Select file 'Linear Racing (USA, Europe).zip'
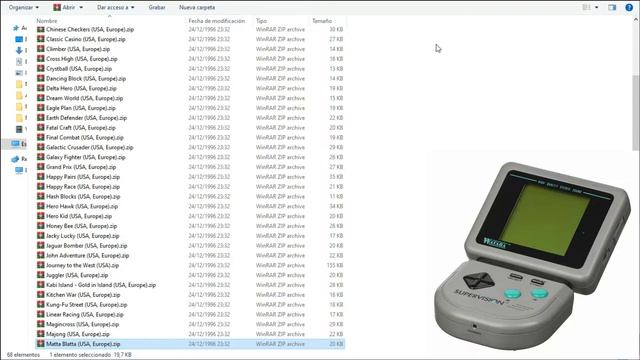 click(84, 314)
